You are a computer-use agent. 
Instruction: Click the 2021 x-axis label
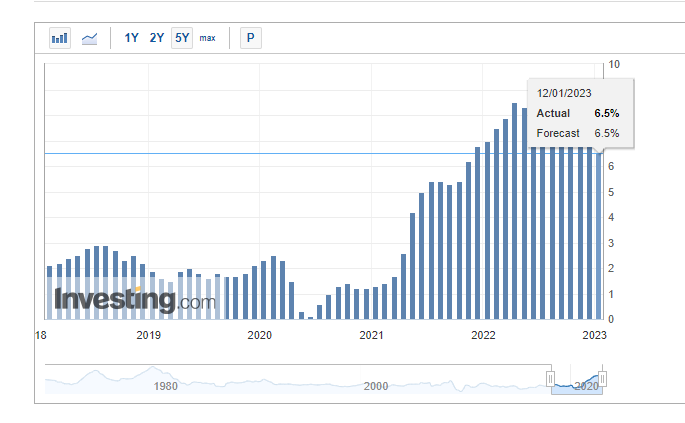(x=371, y=335)
